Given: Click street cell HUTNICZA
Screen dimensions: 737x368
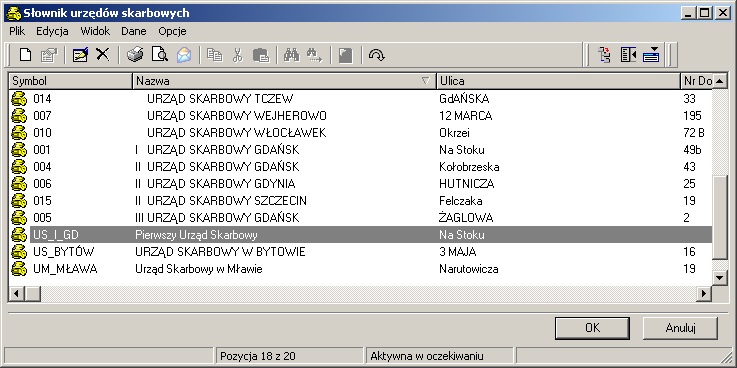Looking at the screenshot, I should tap(466, 184).
